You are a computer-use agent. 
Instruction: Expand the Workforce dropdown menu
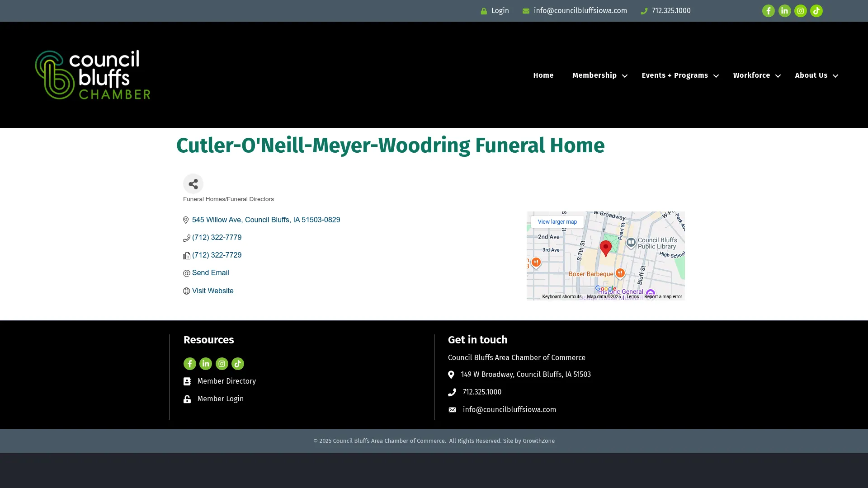pos(752,75)
